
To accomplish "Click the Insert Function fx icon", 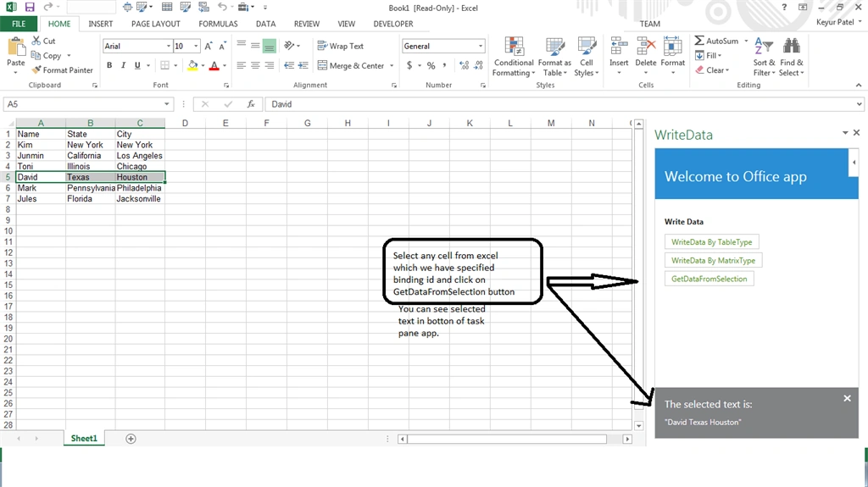I will point(251,104).
